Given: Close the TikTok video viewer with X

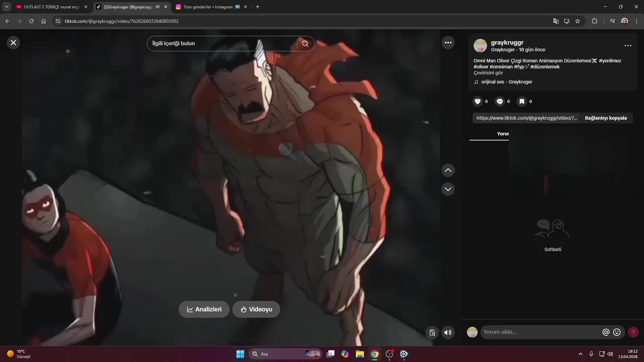Looking at the screenshot, I should coord(14,43).
